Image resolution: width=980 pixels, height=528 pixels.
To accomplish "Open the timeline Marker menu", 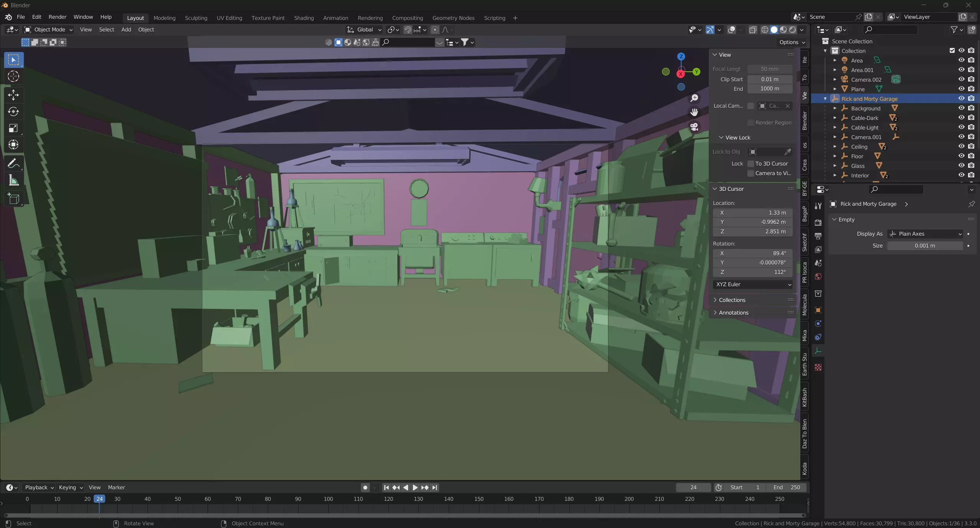I will click(116, 487).
